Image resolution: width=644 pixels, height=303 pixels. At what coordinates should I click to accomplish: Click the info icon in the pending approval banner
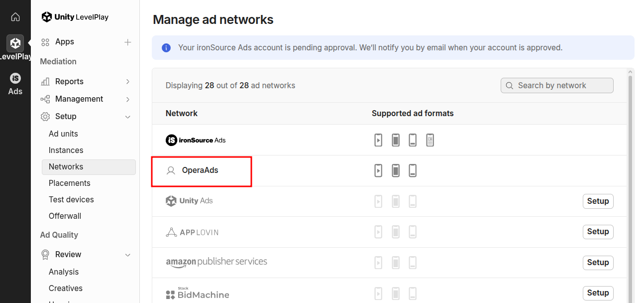[166, 48]
